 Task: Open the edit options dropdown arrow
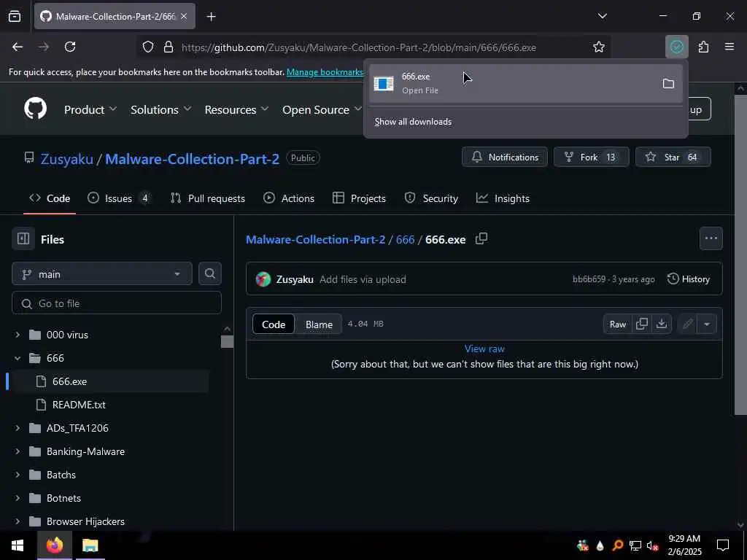[707, 324]
